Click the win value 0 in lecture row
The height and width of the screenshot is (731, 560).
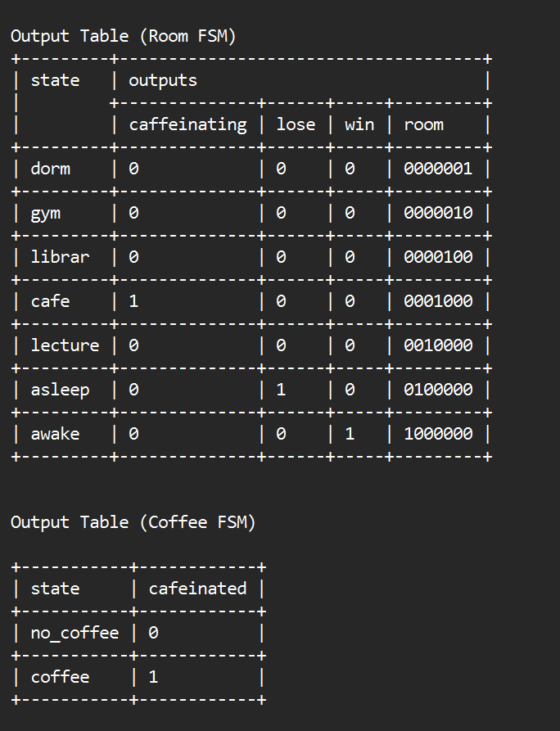tap(350, 345)
